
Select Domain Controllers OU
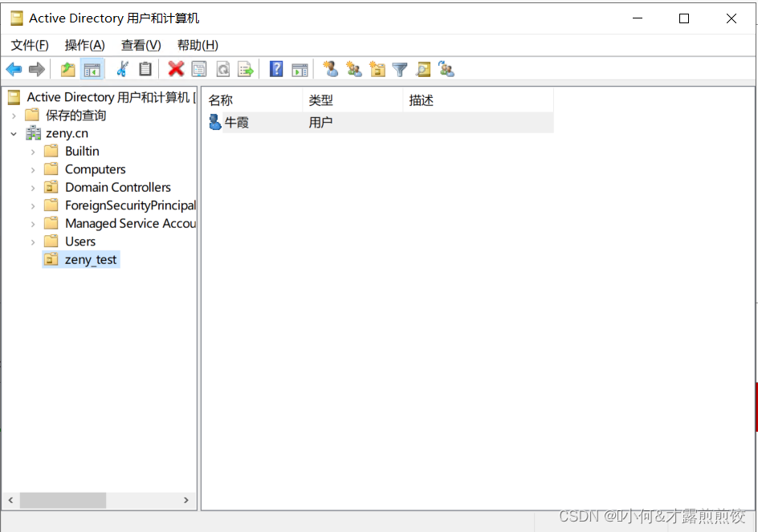(118, 187)
